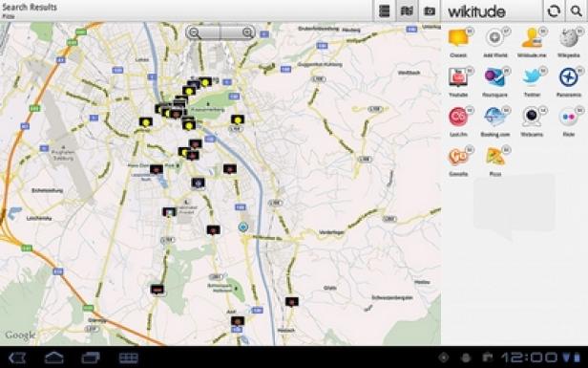Open the Last.fm world
The height and width of the screenshot is (368, 588).
tap(458, 121)
